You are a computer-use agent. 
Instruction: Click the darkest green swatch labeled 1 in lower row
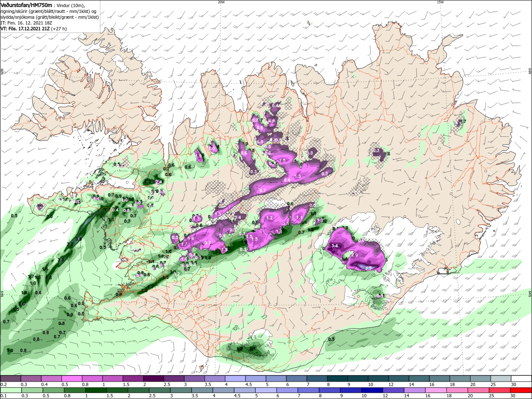click(x=96, y=391)
